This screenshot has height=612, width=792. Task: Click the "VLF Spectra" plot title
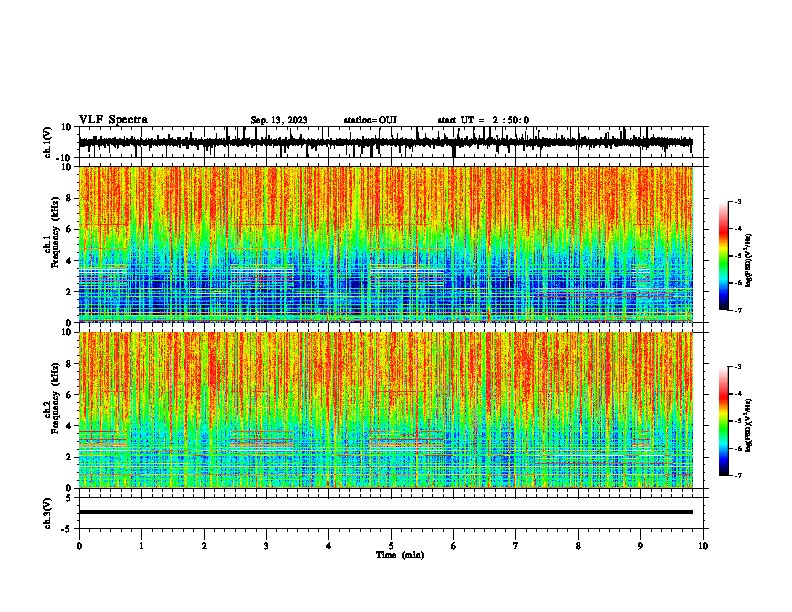tap(113, 120)
